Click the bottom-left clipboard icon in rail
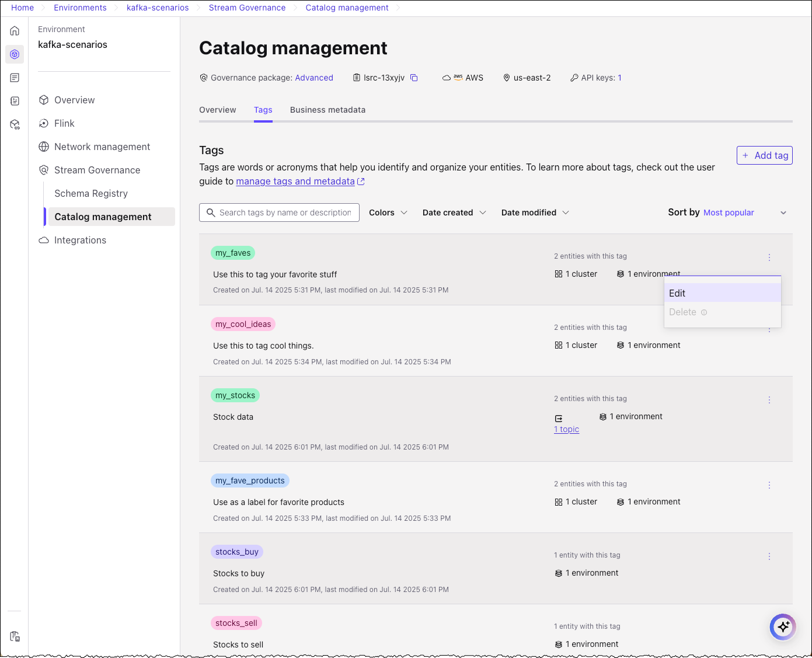The image size is (812, 658). click(x=15, y=636)
